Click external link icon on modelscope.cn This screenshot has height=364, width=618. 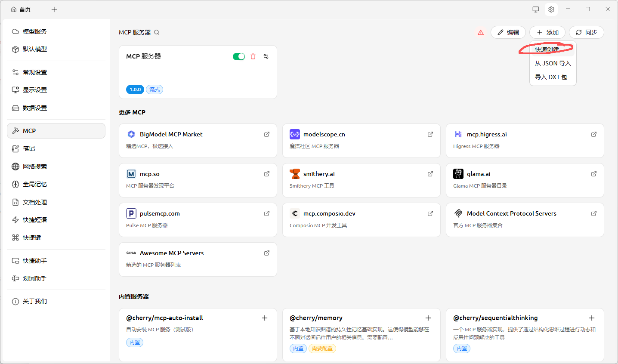point(430,134)
